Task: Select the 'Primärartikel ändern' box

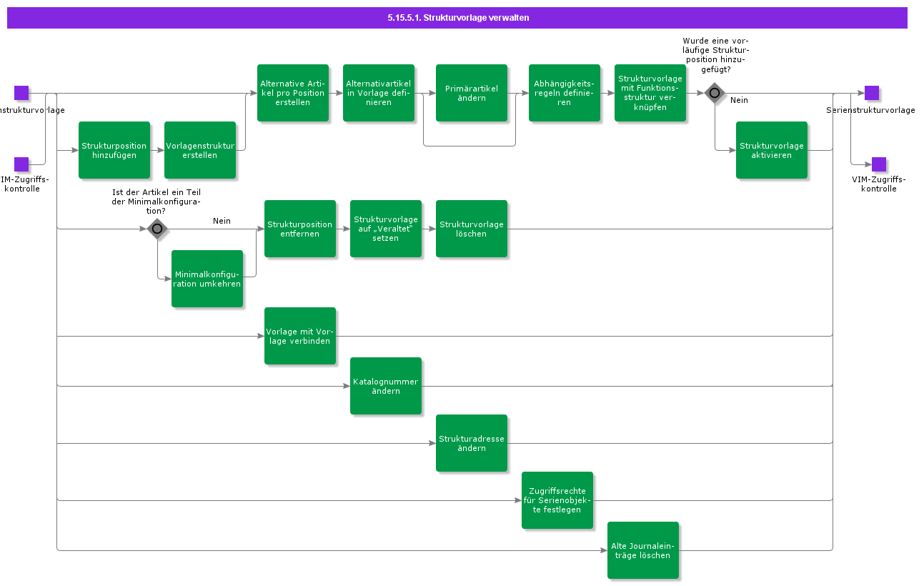Action: 472,93
